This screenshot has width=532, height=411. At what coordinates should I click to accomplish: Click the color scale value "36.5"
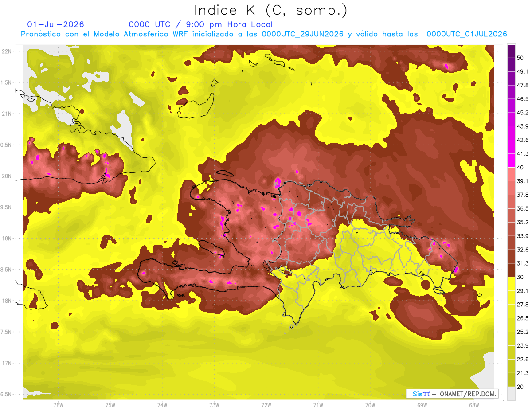tap(523, 208)
